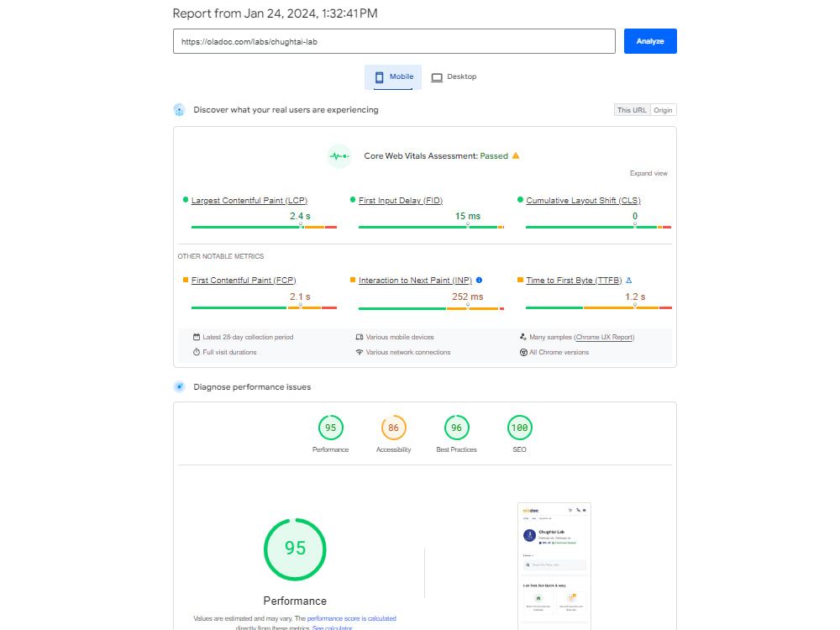Select the Origin toggle
The height and width of the screenshot is (630, 840).
[x=663, y=110]
